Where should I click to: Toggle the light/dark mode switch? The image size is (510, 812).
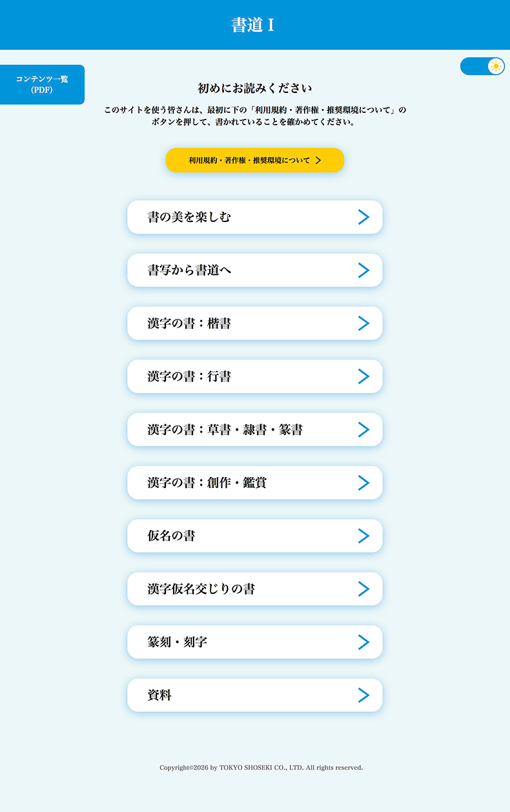(x=482, y=66)
